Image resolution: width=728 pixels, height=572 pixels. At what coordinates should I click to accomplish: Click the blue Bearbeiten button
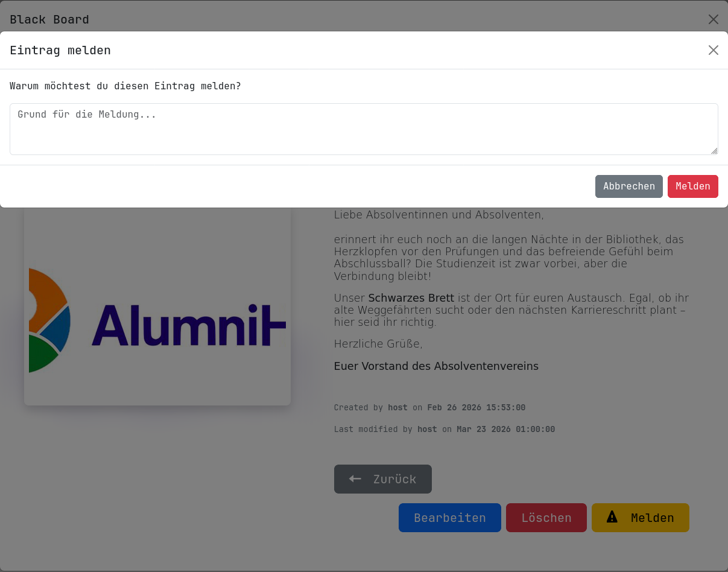449,518
